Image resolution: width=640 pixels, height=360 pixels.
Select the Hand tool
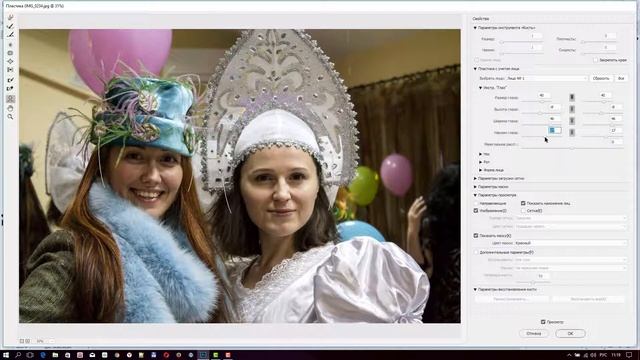click(10, 108)
